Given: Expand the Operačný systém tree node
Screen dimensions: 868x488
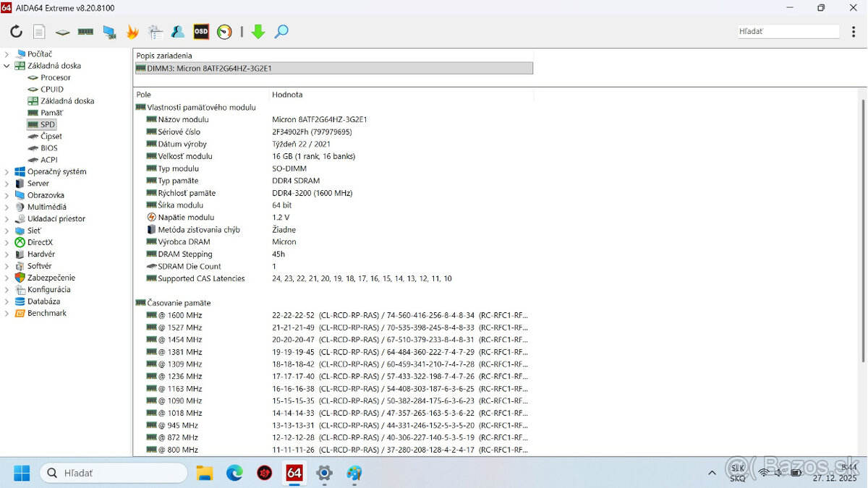Looking at the screenshot, I should 7,172.
